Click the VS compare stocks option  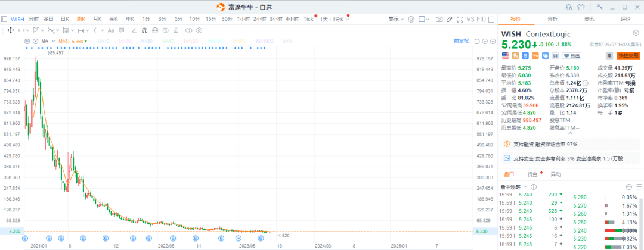[x=470, y=19]
